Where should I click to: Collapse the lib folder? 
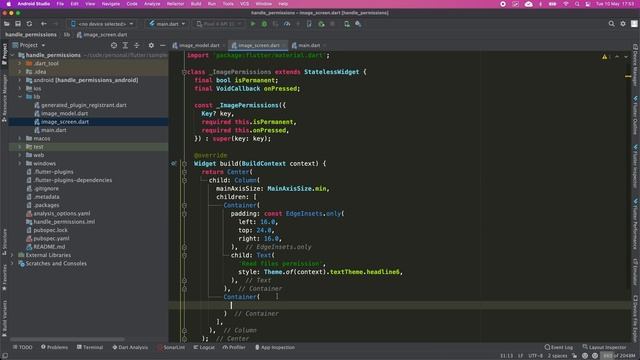[20, 97]
